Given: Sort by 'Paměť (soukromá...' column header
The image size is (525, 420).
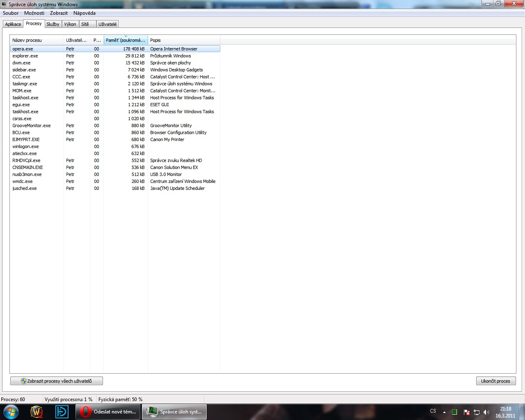Looking at the screenshot, I should pos(126,40).
